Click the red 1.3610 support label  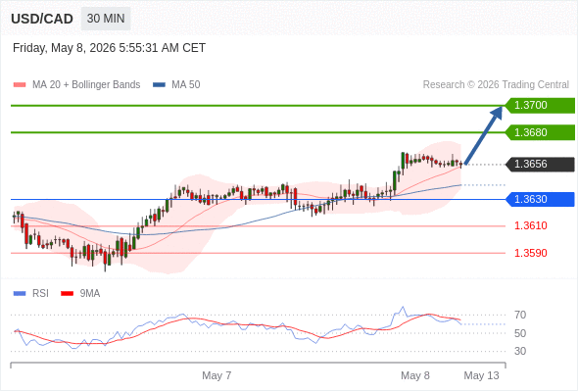click(530, 225)
